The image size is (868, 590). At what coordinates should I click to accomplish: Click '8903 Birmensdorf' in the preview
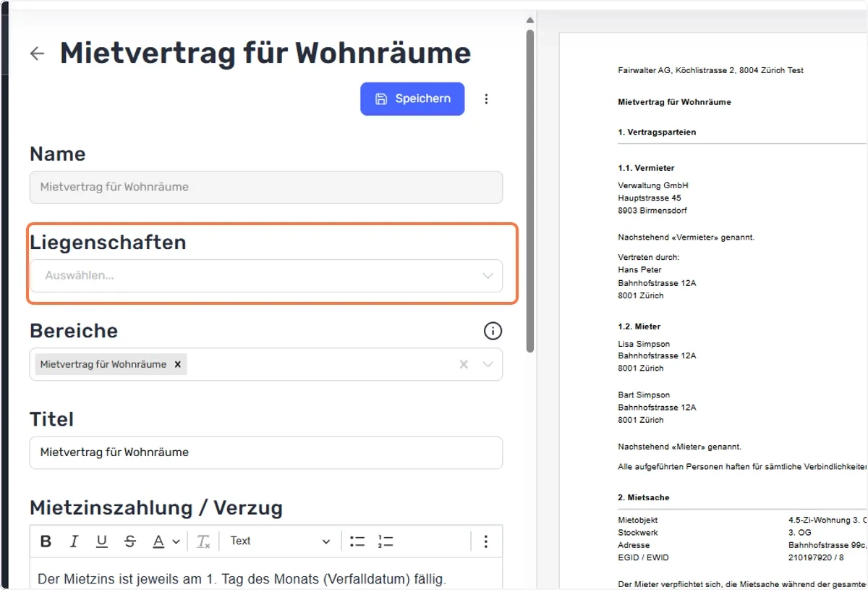[x=652, y=211]
